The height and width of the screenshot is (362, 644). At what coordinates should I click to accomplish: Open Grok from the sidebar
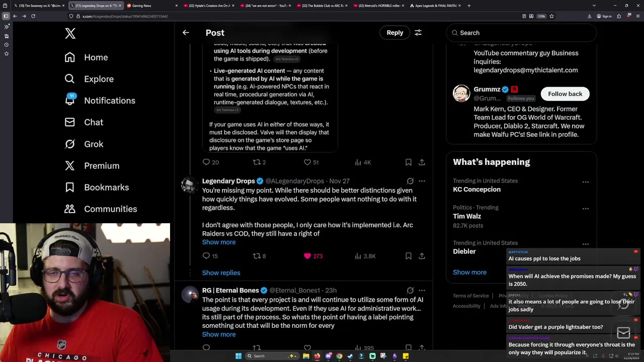(84, 144)
